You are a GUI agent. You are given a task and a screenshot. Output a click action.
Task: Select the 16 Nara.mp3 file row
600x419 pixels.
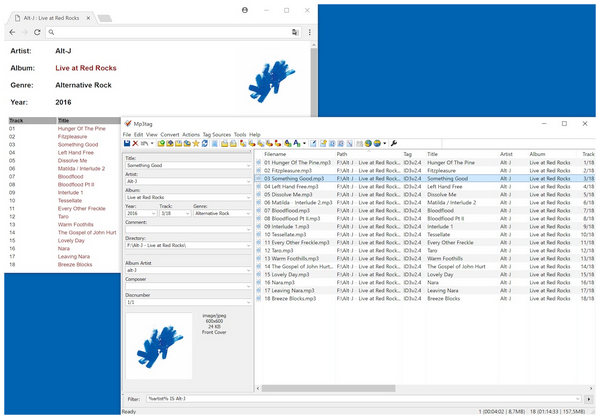pyautogui.click(x=425, y=282)
